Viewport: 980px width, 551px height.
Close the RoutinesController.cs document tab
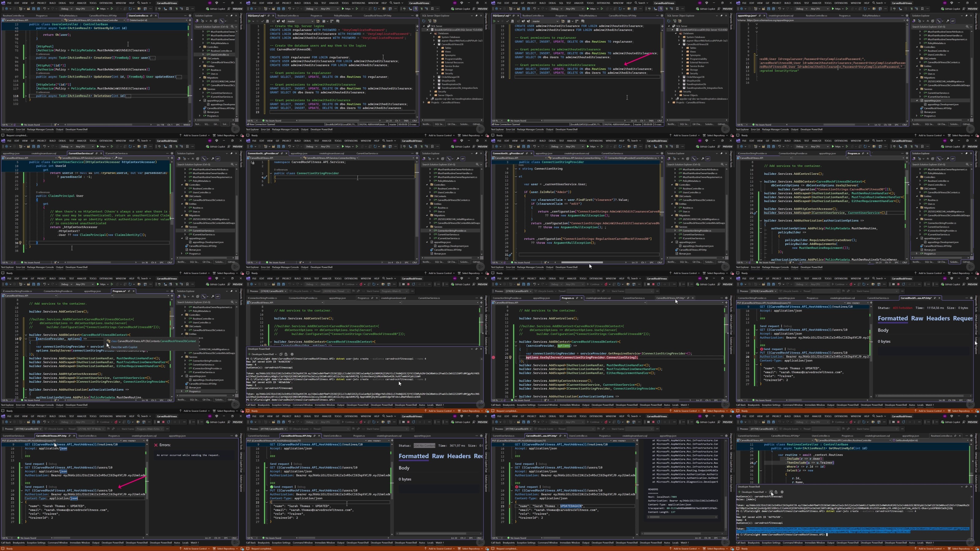(x=960, y=436)
